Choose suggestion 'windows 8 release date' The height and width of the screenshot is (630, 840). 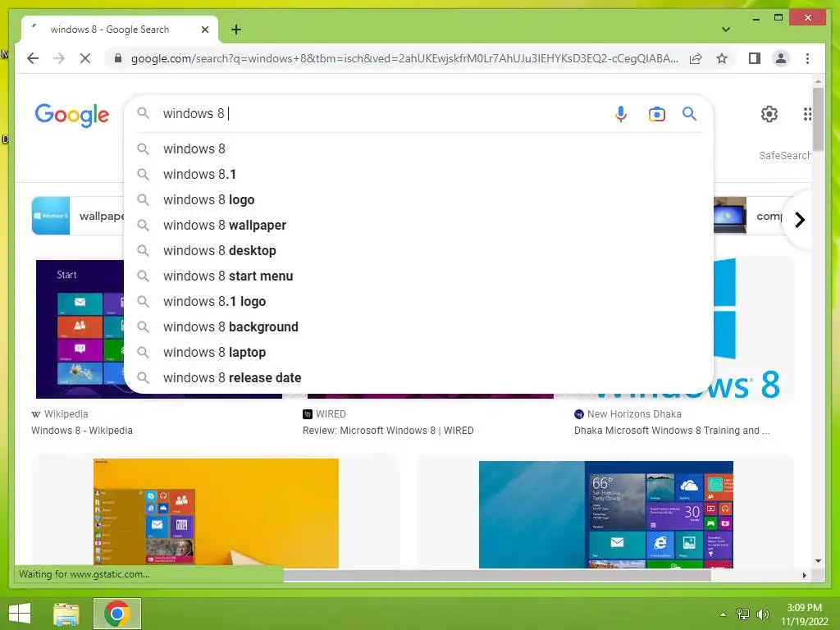point(419,377)
